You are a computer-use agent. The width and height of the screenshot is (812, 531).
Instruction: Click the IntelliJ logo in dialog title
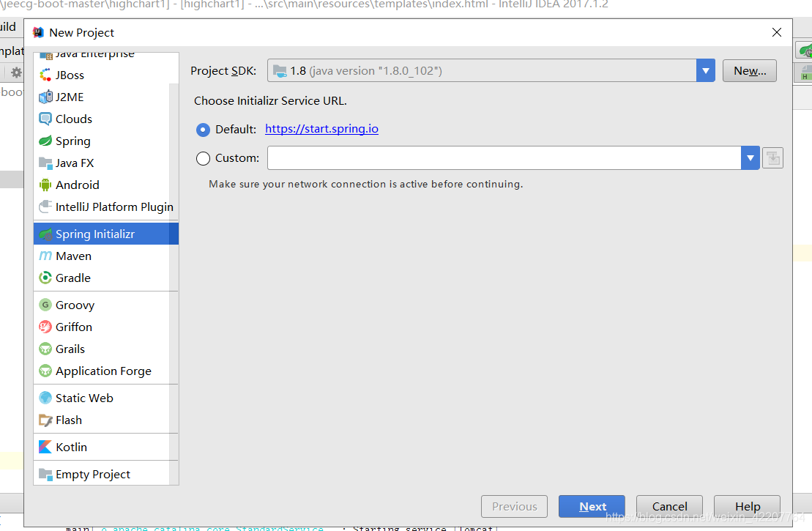click(38, 33)
